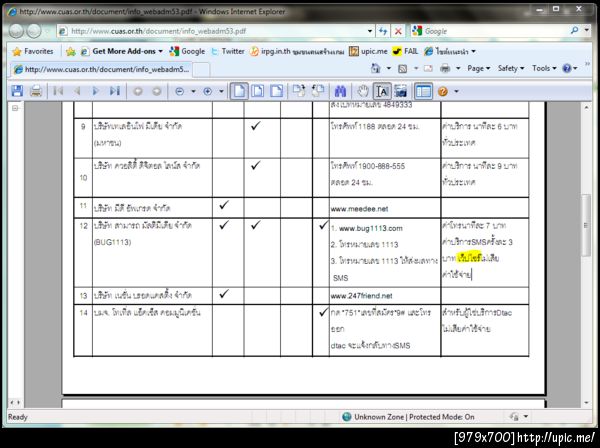Jump to the last page of PDF
This screenshot has height=448, width=600.
pyautogui.click(x=115, y=91)
